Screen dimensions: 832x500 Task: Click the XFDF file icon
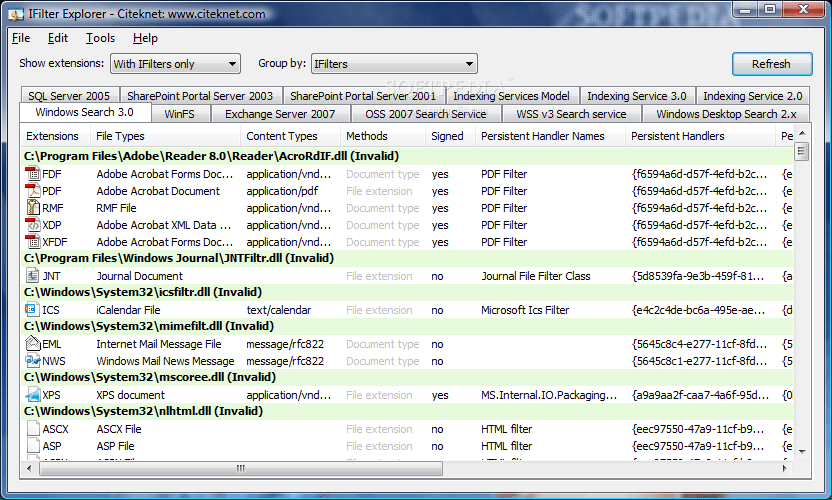[x=33, y=242]
